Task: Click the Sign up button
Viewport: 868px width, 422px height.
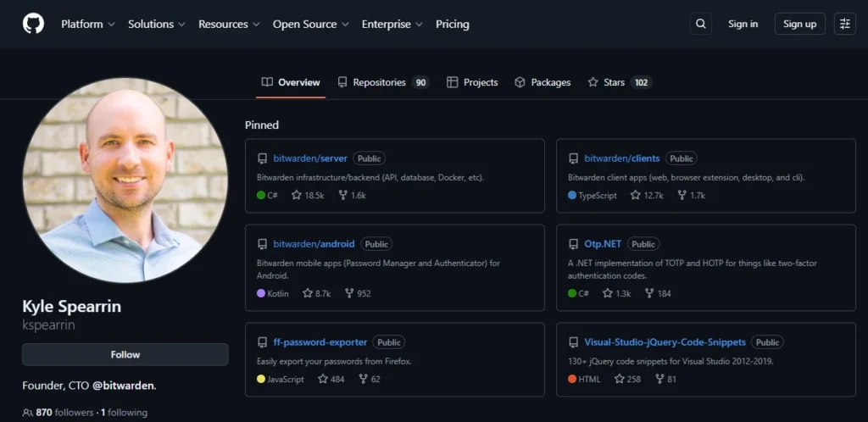Action: 800,24
